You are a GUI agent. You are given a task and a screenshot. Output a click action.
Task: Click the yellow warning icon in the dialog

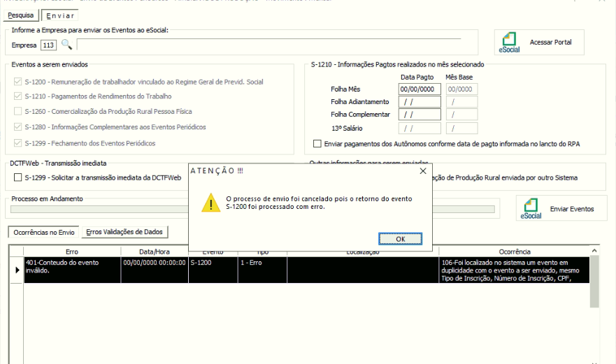click(212, 203)
